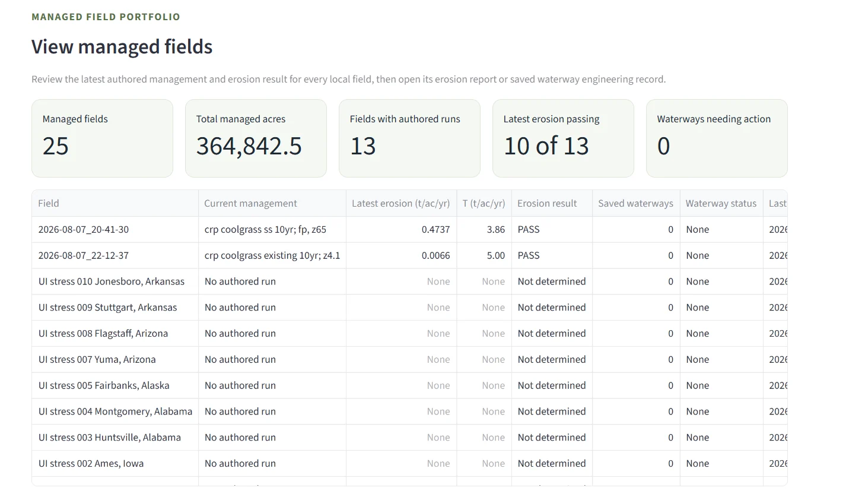This screenshot has height=497, width=868.
Task: Click the Field column header
Action: tap(115, 203)
